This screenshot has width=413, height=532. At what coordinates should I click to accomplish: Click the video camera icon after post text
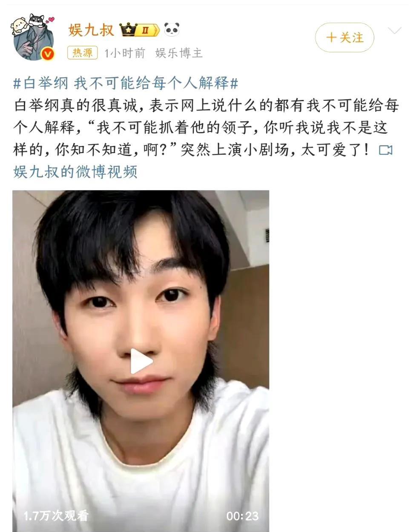tap(385, 150)
